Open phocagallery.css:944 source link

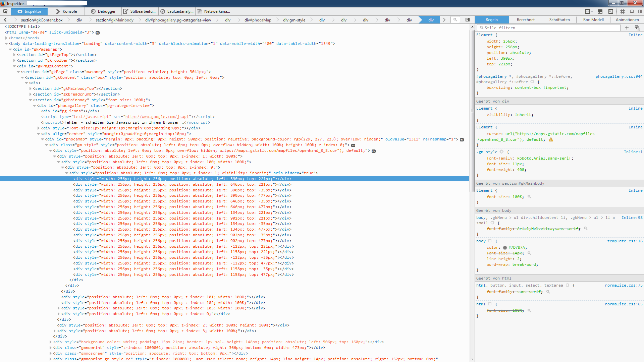619,76
